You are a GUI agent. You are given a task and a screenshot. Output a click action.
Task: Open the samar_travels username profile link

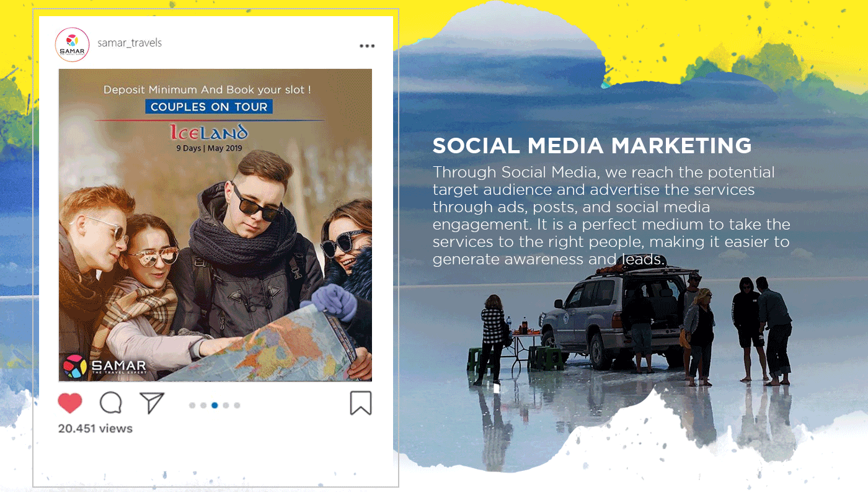click(x=130, y=43)
